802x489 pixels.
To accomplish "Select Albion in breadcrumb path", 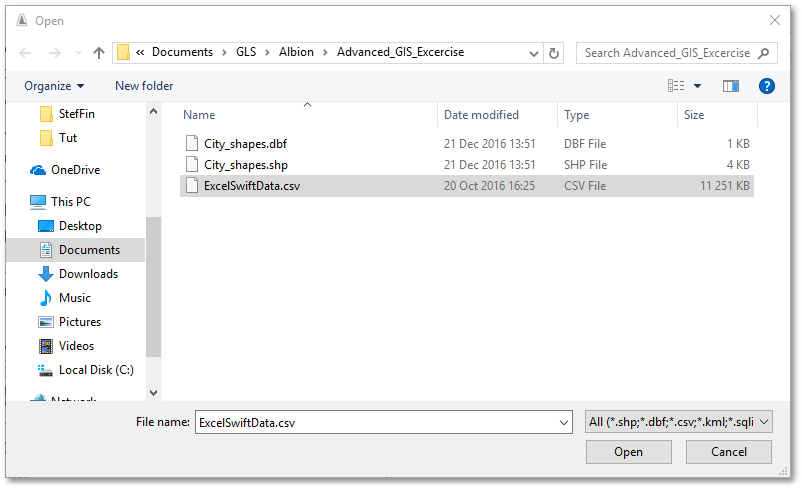I will 296,52.
